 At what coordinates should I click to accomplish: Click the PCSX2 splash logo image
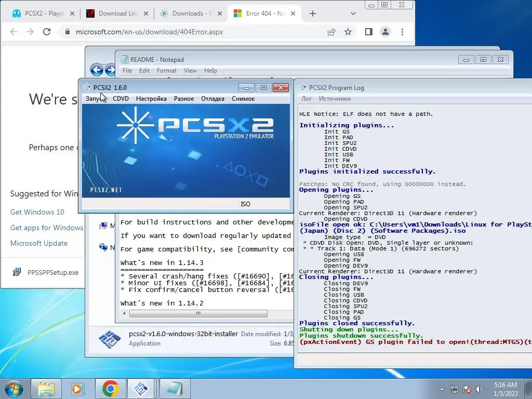click(x=186, y=150)
